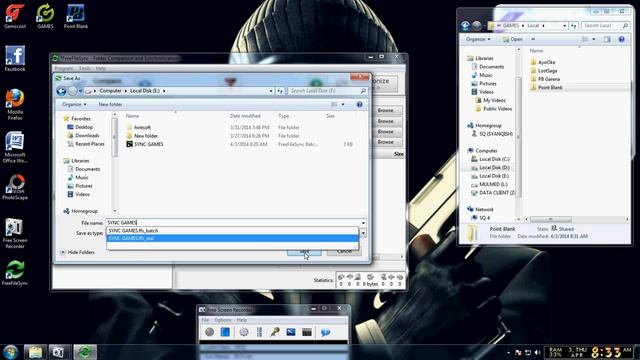Select the LostSaga folder in GAMES explorer

click(x=547, y=71)
